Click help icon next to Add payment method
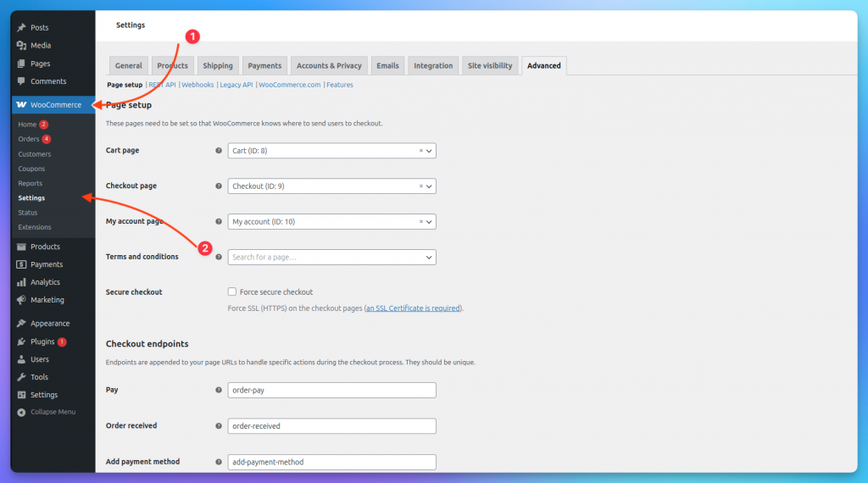This screenshot has height=483, width=868. tap(219, 462)
